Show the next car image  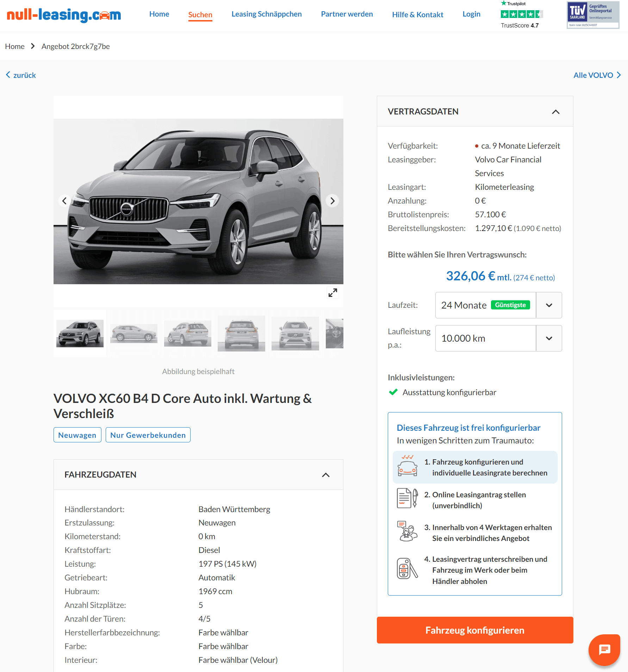pos(332,201)
